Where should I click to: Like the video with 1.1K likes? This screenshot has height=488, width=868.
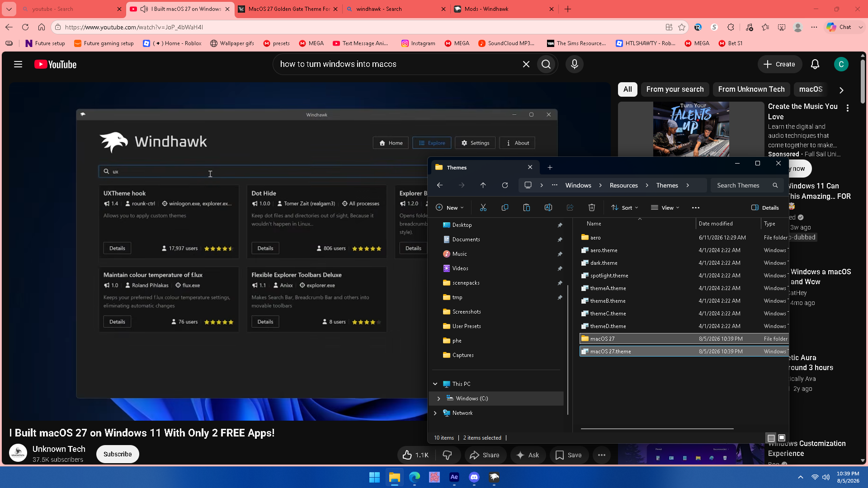pyautogui.click(x=415, y=455)
